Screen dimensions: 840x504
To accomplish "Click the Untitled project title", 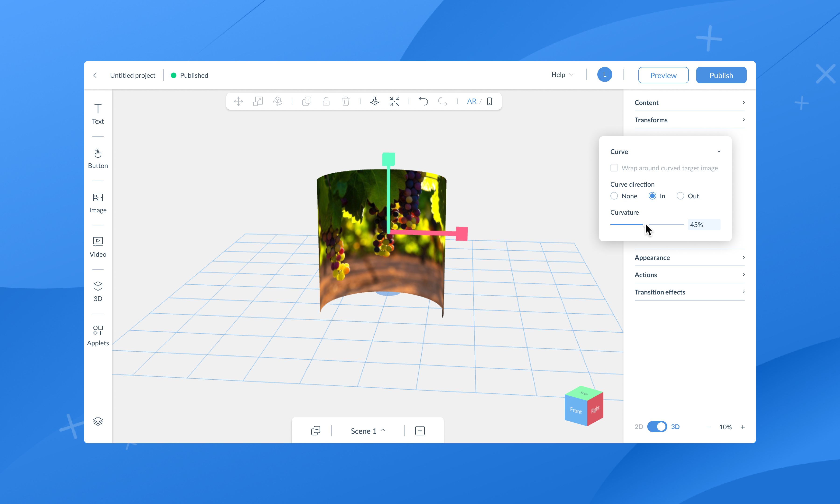I will [133, 75].
